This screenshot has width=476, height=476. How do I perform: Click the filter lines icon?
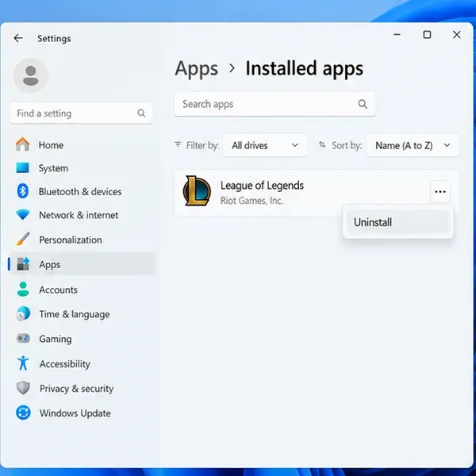click(178, 144)
